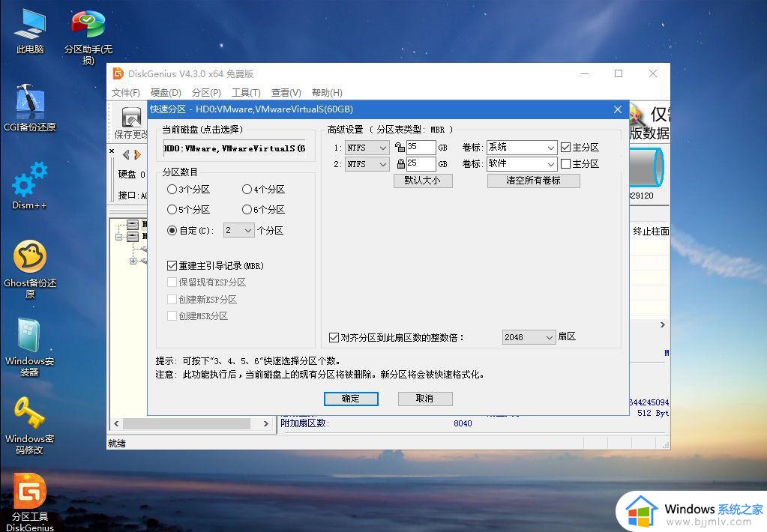Maximize the DiskGenius window
Viewport: 767px width, 532px height.
click(619, 73)
